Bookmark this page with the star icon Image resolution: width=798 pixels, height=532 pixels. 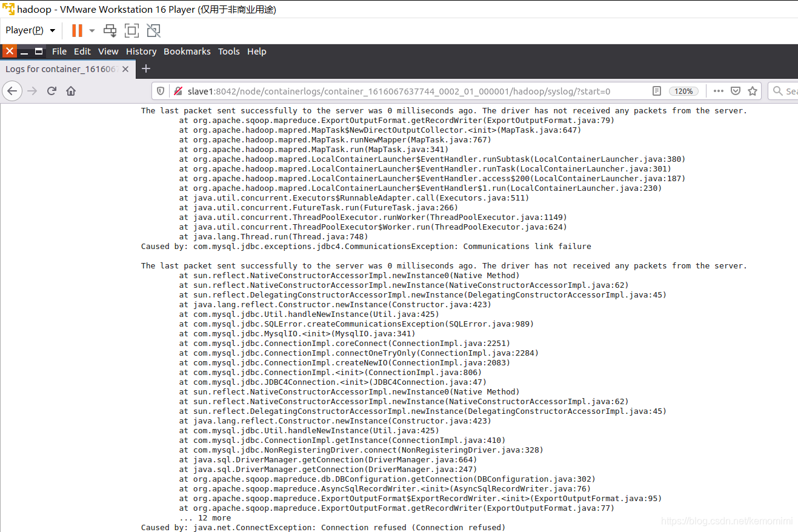(x=752, y=91)
